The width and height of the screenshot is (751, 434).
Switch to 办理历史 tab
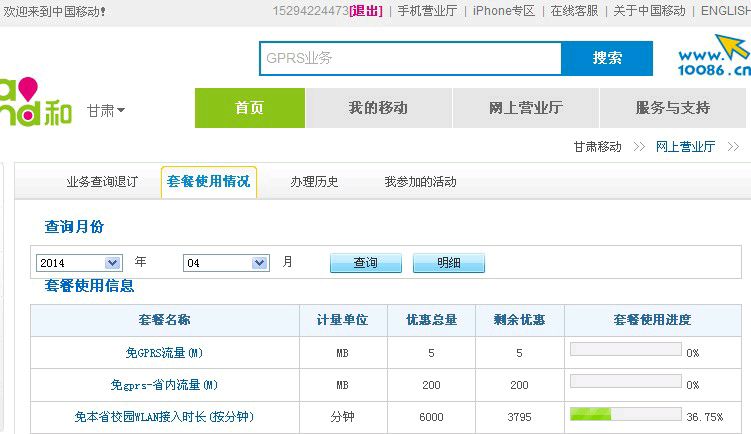pos(314,182)
